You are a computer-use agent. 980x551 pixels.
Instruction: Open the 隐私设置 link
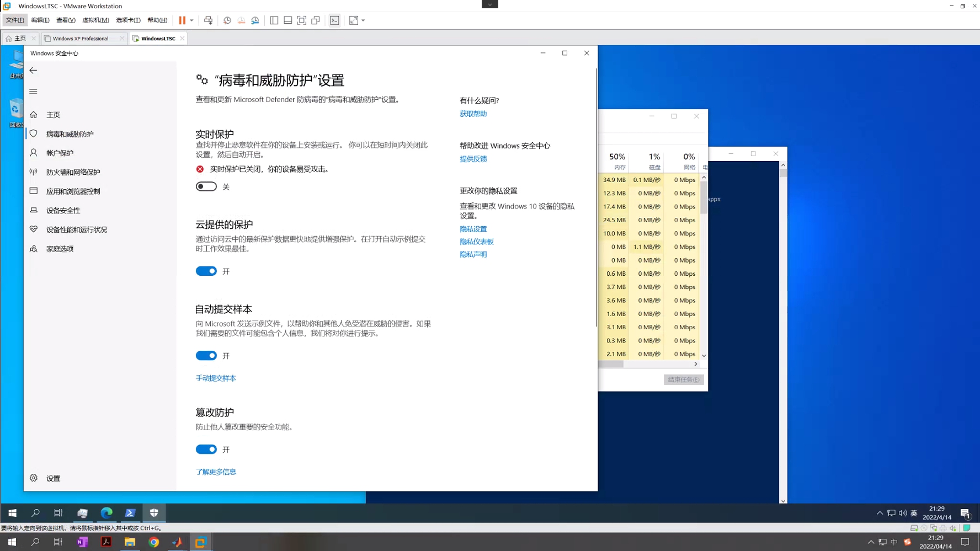[x=473, y=229]
